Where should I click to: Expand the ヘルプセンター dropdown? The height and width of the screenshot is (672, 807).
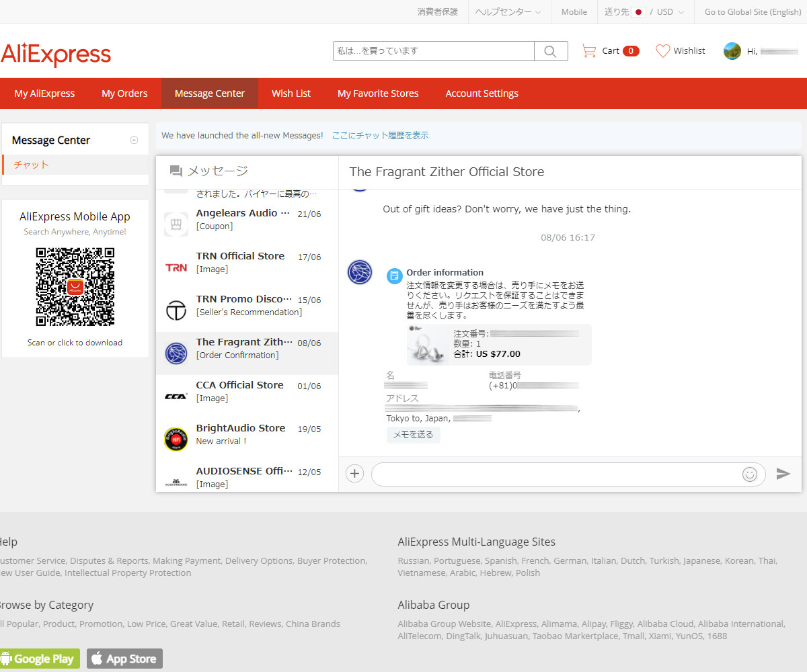click(x=508, y=12)
